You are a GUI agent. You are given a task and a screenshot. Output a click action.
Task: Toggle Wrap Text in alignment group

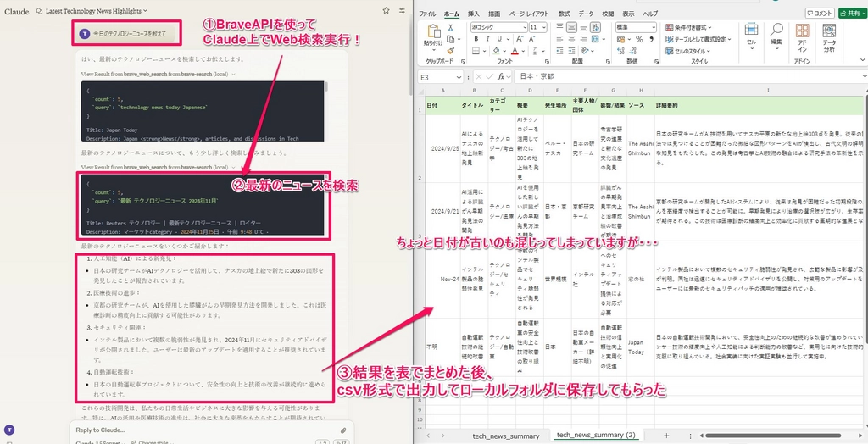[596, 27]
